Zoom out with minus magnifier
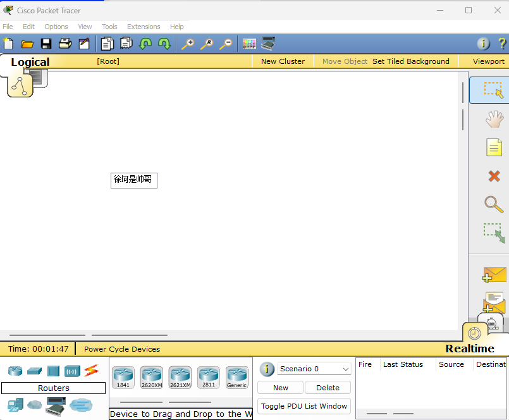509x420 pixels. (x=226, y=44)
